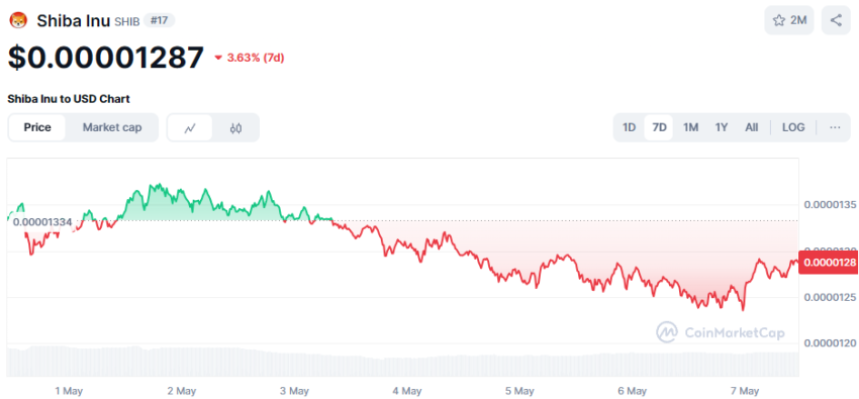Image resolution: width=859 pixels, height=399 pixels.
Task: Click the 4 May date axis label
Action: [x=408, y=391]
